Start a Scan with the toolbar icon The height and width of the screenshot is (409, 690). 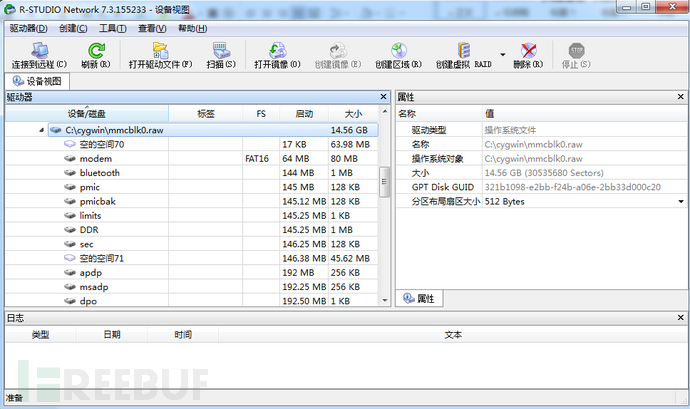pyautogui.click(x=221, y=51)
